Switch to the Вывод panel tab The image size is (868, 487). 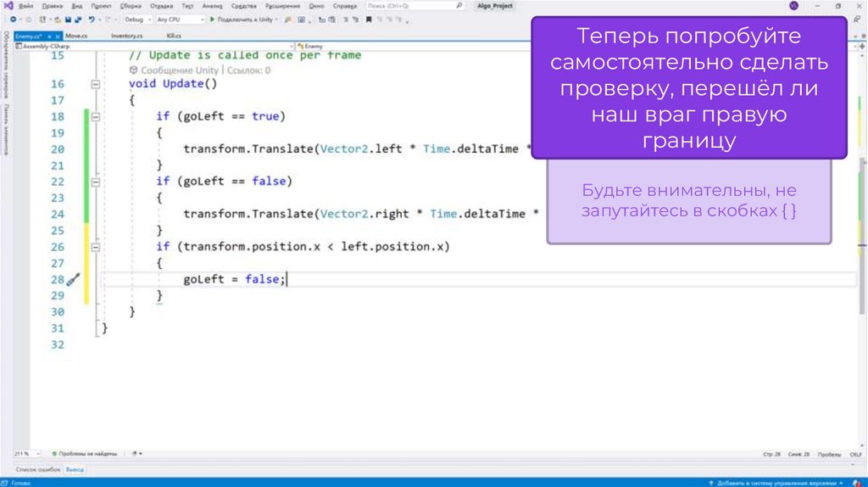click(x=75, y=470)
